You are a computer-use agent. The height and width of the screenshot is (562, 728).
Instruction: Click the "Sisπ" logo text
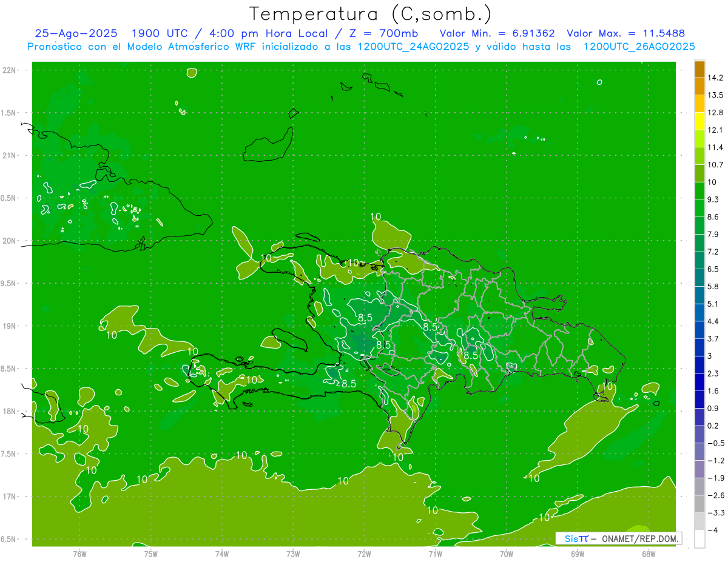pyautogui.click(x=576, y=538)
